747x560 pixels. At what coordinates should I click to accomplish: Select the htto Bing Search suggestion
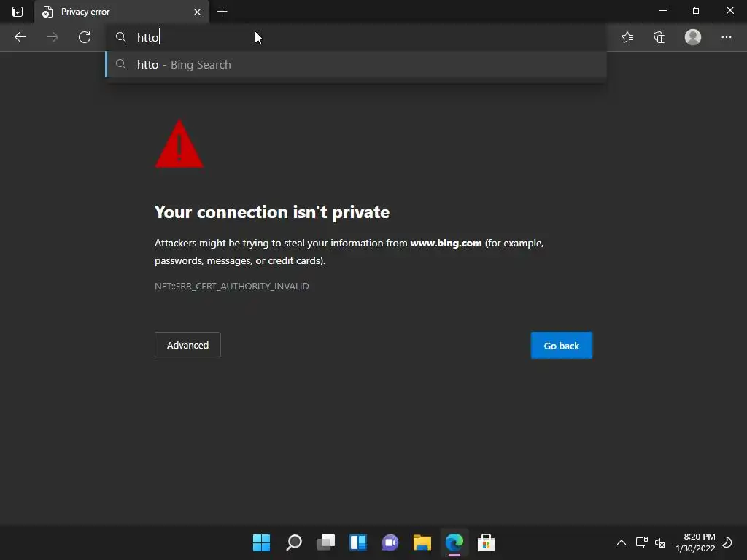pos(356,64)
